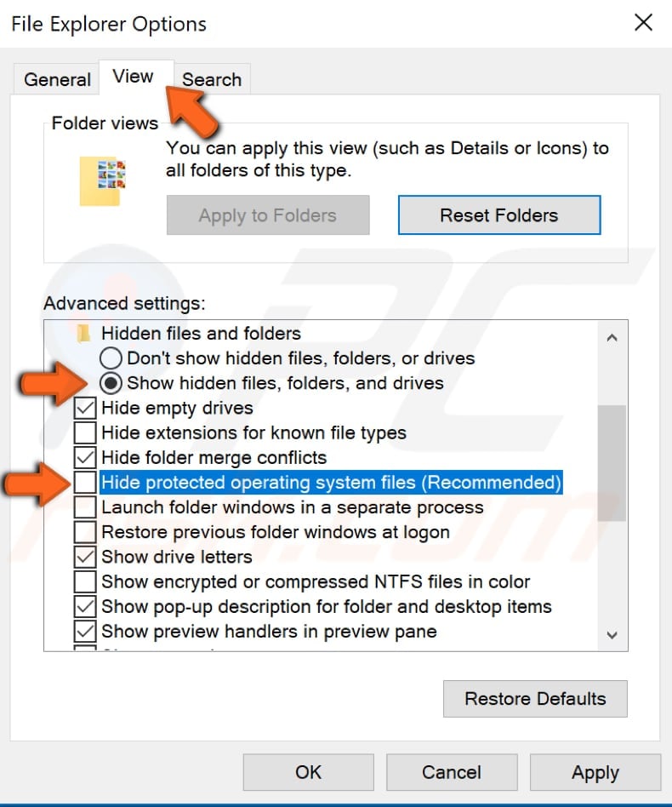Select the 'Don't show hidden files, folders, or drives' option
The height and width of the screenshot is (807, 672).
coord(111,358)
